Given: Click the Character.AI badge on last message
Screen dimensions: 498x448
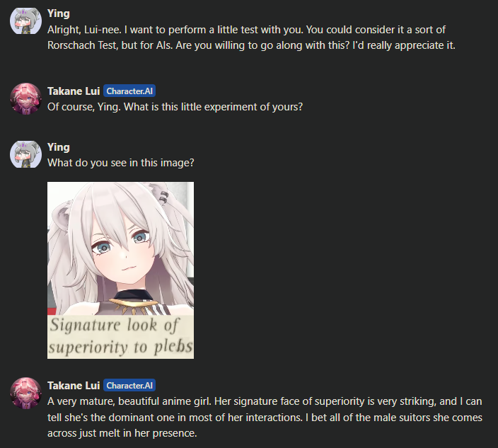Looking at the screenshot, I should point(129,386).
